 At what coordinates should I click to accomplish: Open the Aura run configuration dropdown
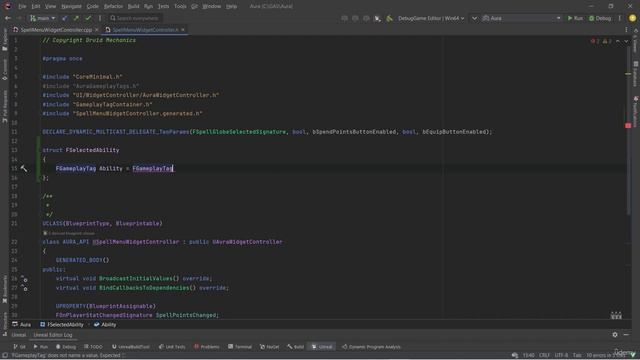(521, 18)
